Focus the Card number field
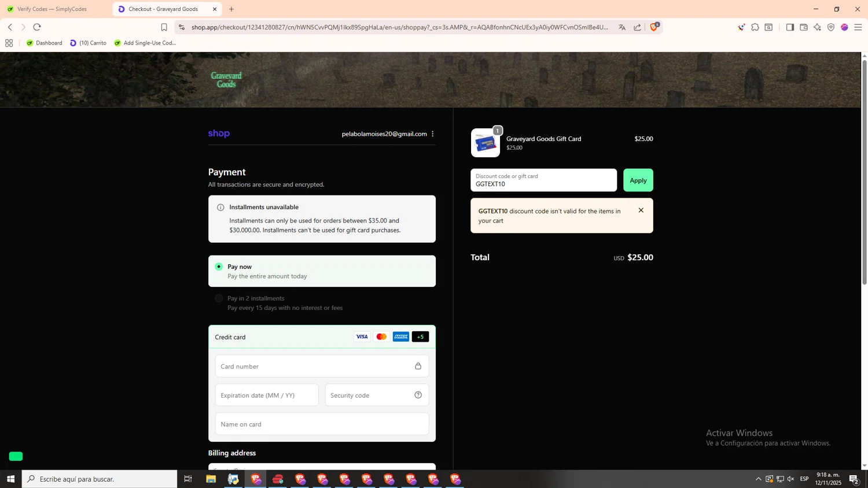This screenshot has height=488, width=868. (322, 366)
